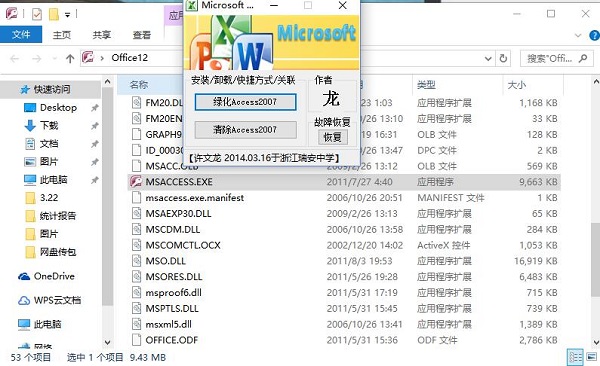Open Desktop in the navigation pane

(x=58, y=108)
